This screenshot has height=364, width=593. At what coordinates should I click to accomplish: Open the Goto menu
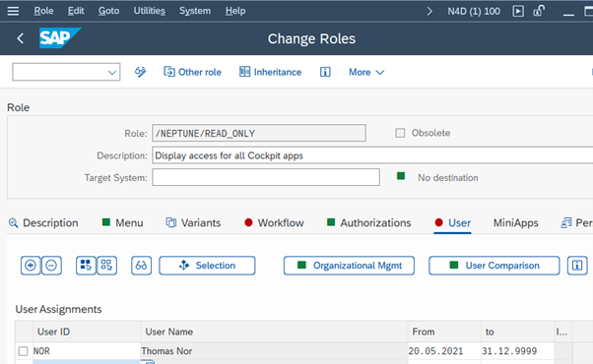coord(108,11)
